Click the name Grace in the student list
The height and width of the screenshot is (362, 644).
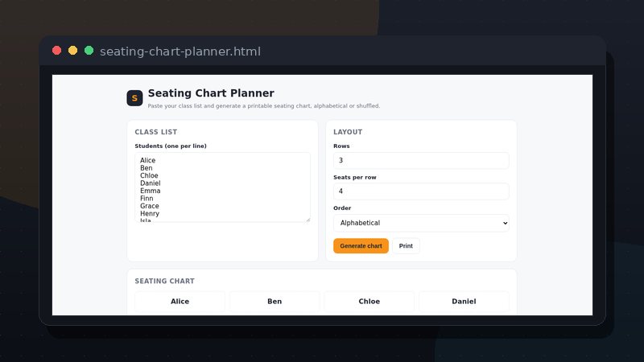pos(150,206)
